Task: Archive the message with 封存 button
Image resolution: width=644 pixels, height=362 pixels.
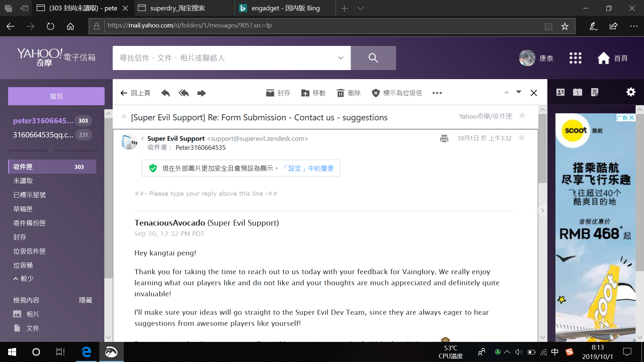Action: 278,93
